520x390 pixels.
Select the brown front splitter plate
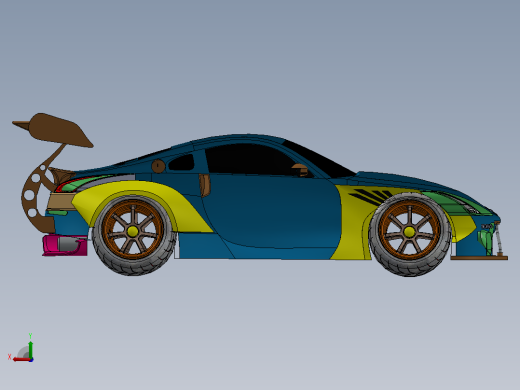click(479, 257)
